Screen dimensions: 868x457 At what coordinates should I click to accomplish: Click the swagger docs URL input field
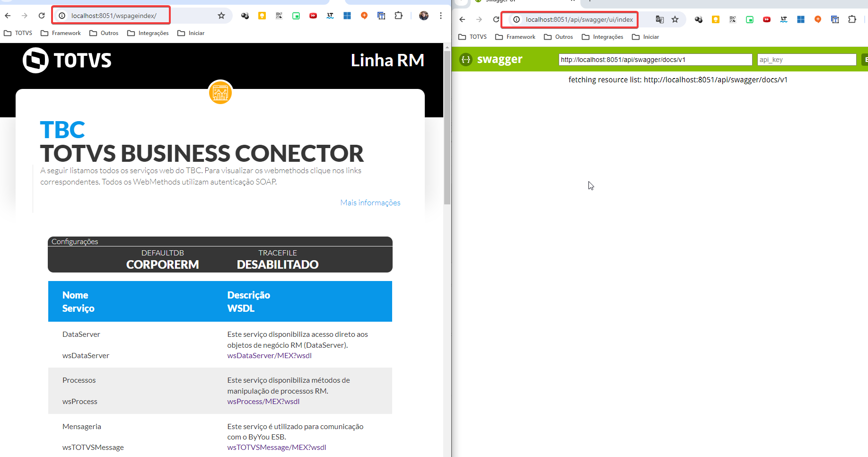[x=655, y=60]
